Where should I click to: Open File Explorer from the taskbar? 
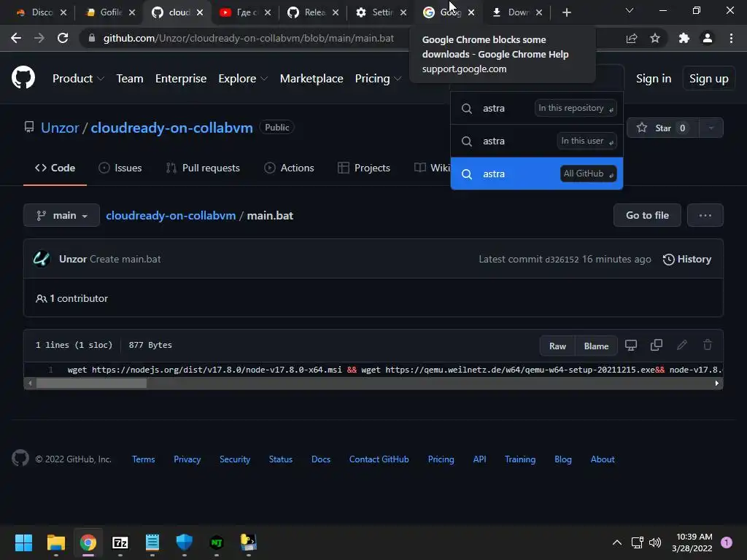tap(55, 542)
